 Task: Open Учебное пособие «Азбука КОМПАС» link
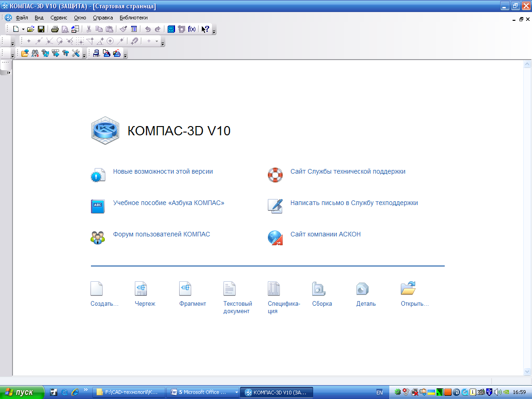(x=169, y=203)
